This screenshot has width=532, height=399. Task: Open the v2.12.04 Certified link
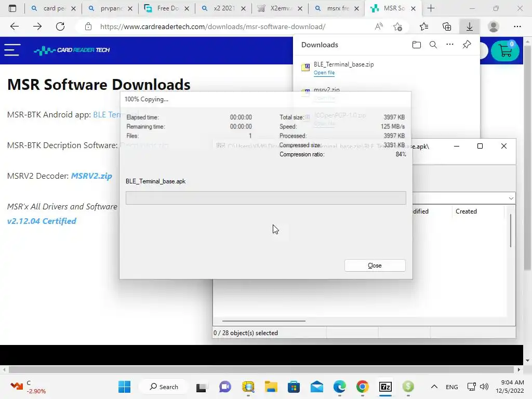coord(42,221)
